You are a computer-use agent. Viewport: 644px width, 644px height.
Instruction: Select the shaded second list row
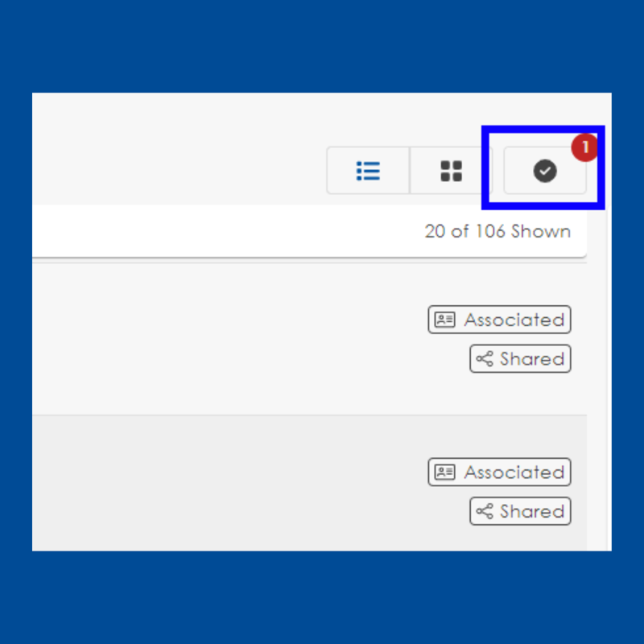pos(310,483)
